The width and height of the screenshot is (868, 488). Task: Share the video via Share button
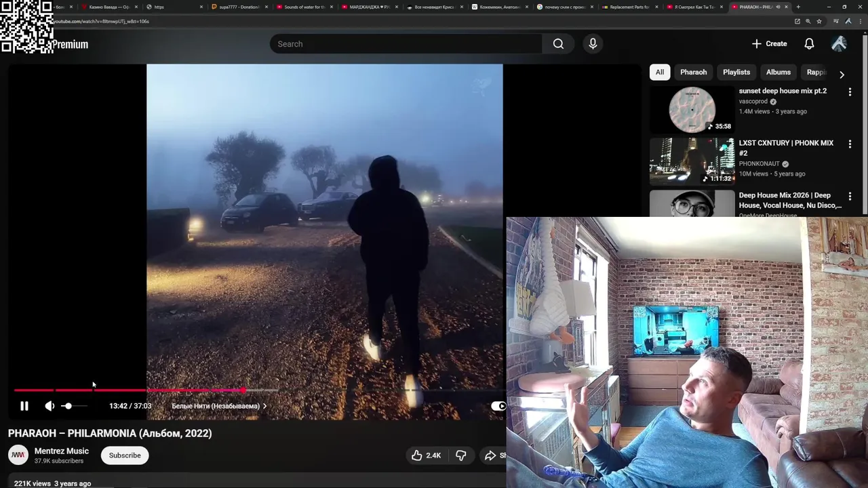(494, 455)
